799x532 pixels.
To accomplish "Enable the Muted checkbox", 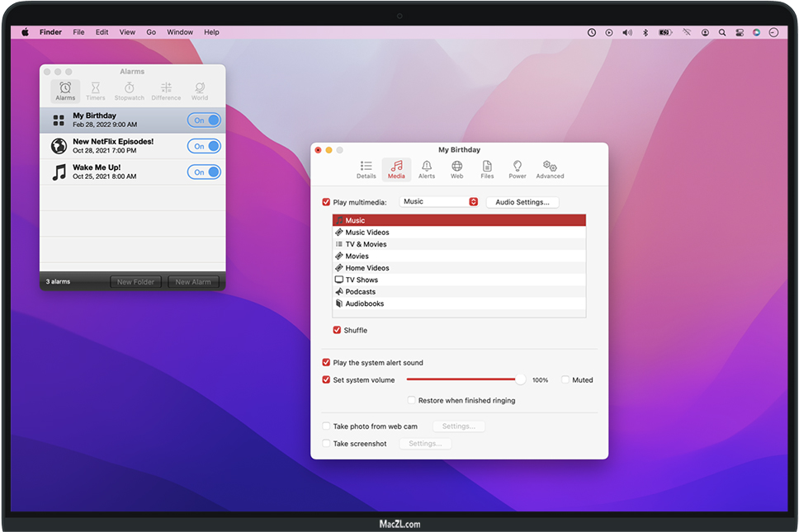I will click(x=565, y=380).
